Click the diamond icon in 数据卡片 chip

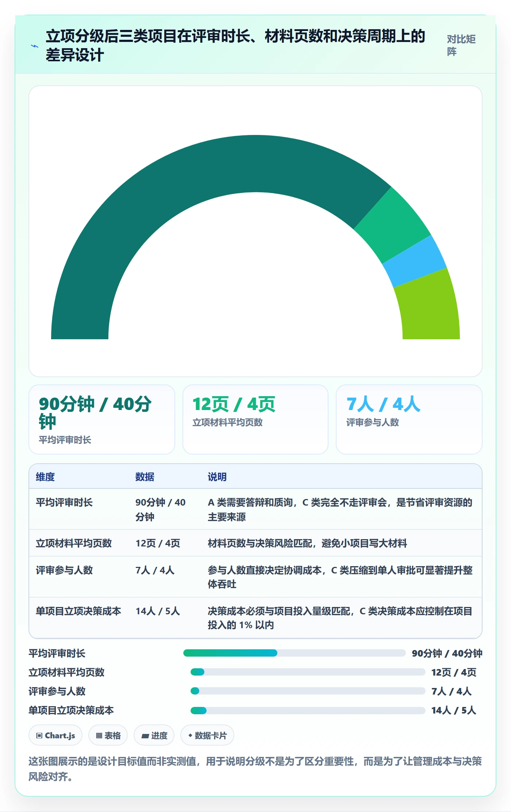pos(190,735)
